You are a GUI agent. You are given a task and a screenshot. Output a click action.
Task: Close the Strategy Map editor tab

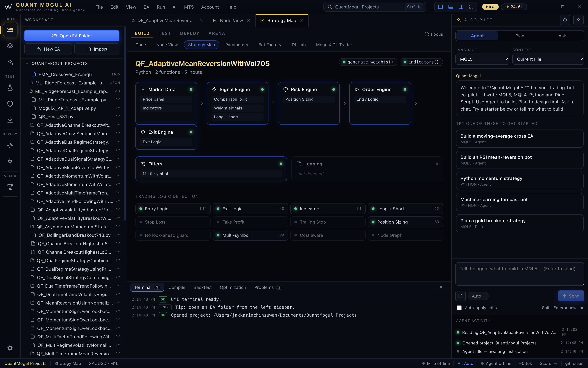[302, 20]
